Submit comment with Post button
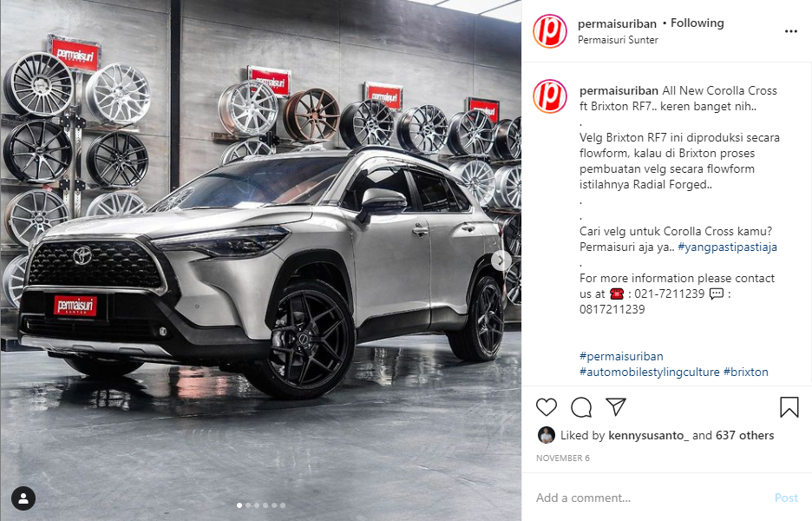This screenshot has height=521, width=812. 786,498
